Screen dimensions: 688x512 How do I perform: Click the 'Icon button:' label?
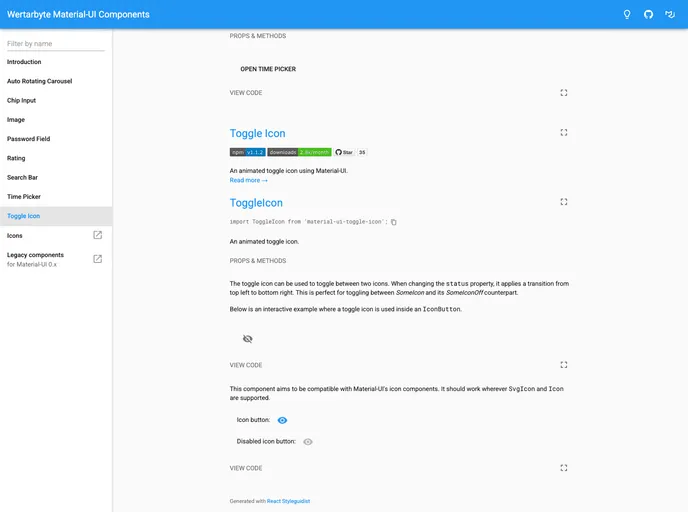coord(253,420)
